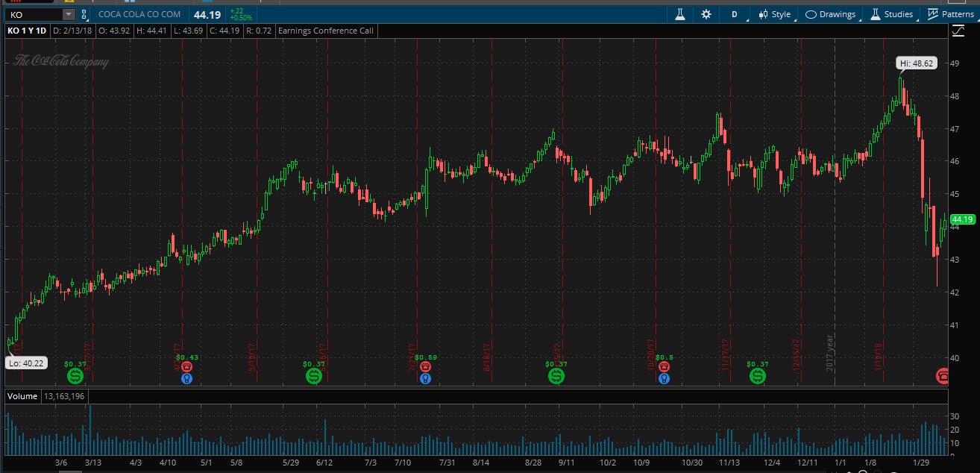Click the first $0.37 dividend amount label

(x=75, y=363)
